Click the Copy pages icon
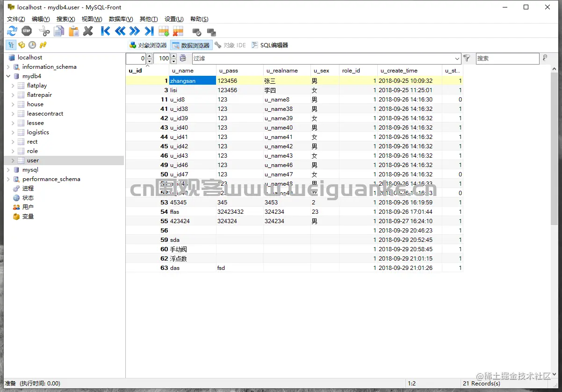 pyautogui.click(x=59, y=31)
